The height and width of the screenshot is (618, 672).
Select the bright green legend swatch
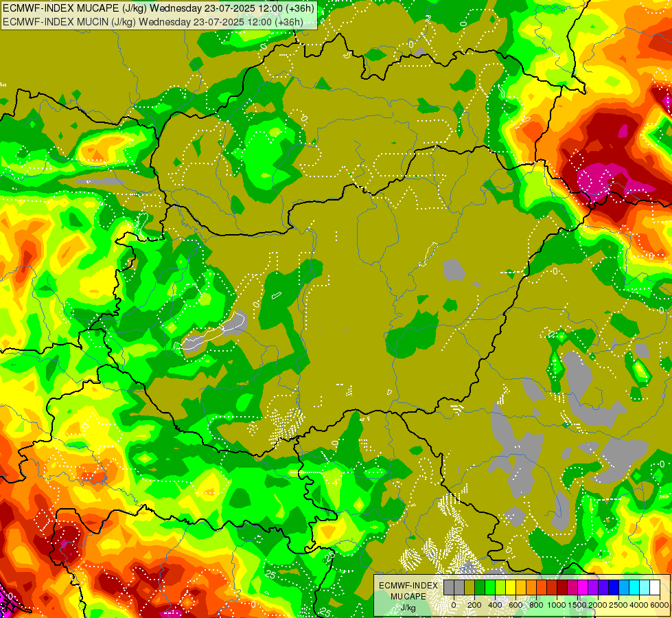point(490,587)
